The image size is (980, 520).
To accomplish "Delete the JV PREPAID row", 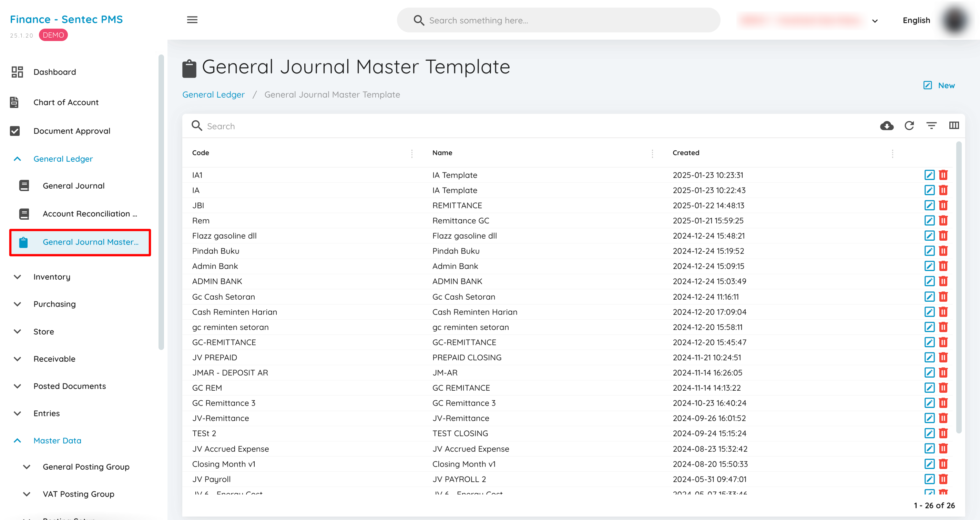I will point(943,358).
